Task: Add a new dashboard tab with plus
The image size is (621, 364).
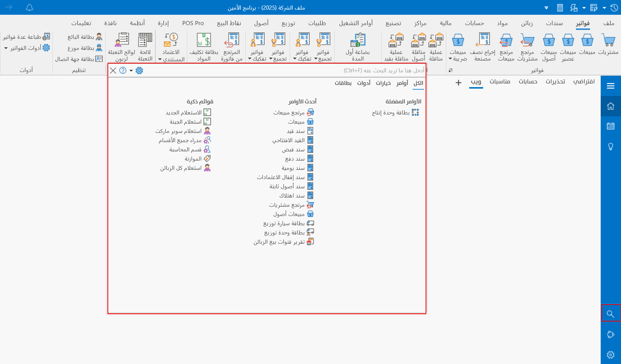Action: click(x=458, y=83)
